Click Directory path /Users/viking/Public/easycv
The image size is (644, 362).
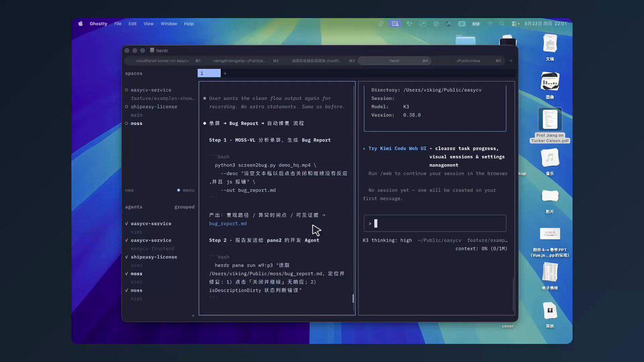pyautogui.click(x=442, y=90)
